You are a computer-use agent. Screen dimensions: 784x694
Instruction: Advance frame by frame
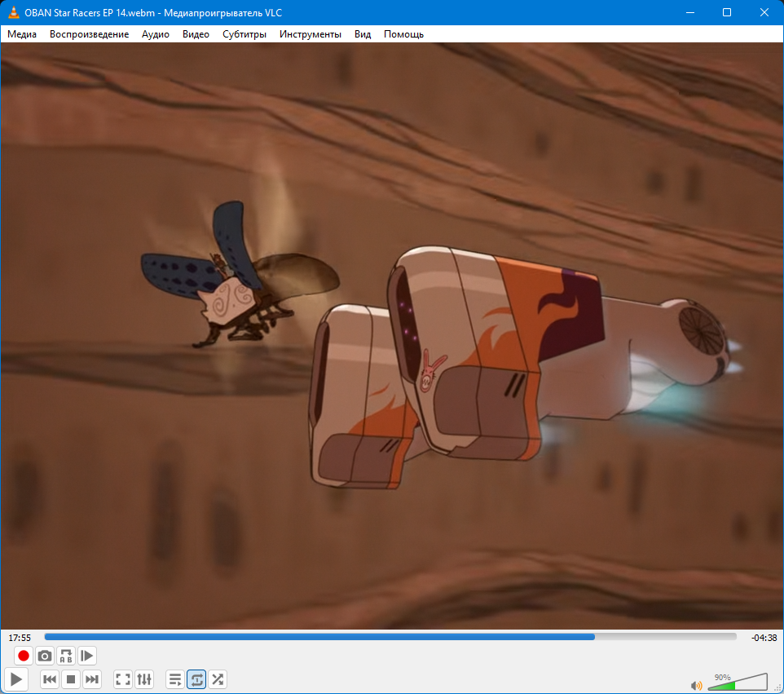click(x=87, y=656)
